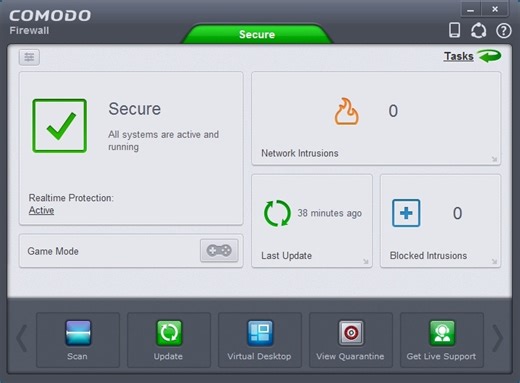The image size is (520, 383).
Task: Click the Get Live Support icon
Action: coord(442,333)
